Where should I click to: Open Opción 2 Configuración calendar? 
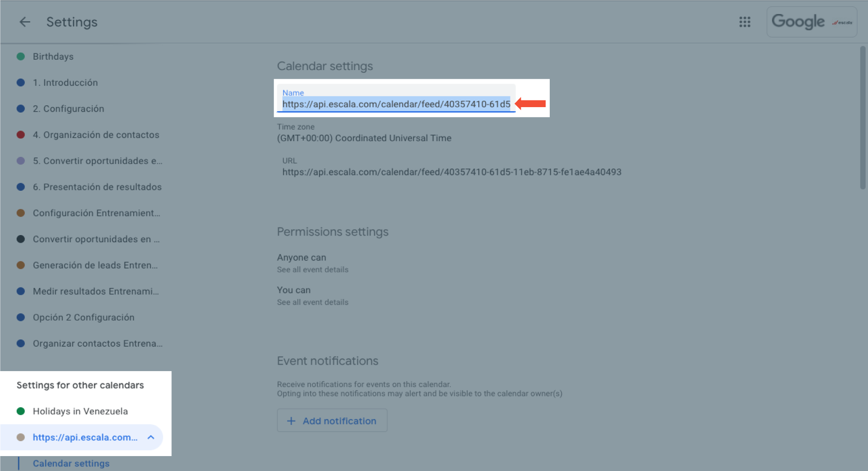tap(83, 317)
